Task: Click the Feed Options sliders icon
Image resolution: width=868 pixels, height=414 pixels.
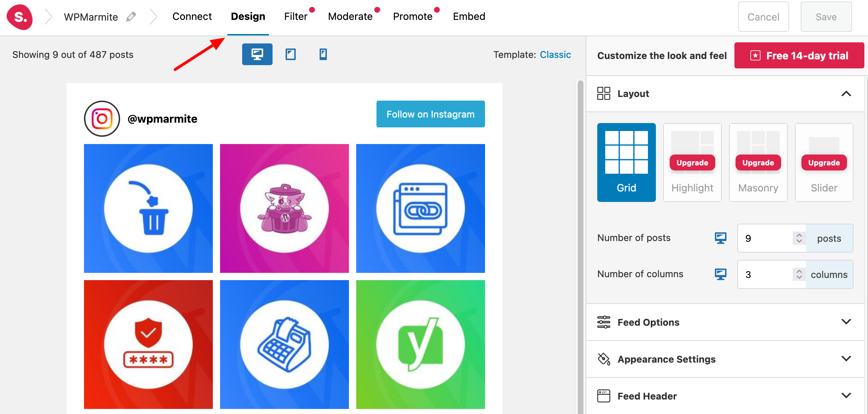Action: click(603, 322)
